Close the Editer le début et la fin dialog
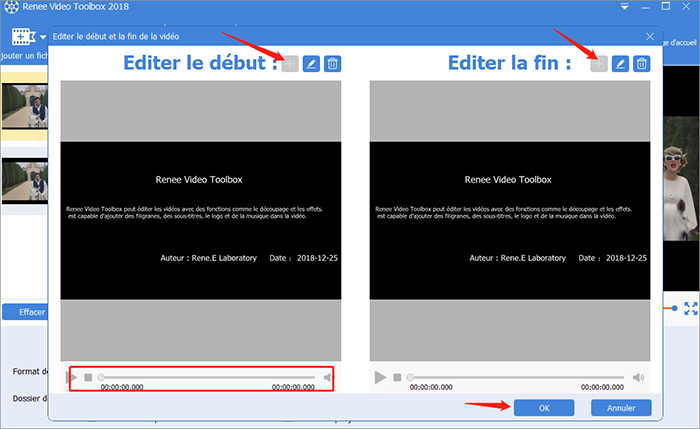Image resolution: width=700 pixels, height=429 pixels. [650, 37]
